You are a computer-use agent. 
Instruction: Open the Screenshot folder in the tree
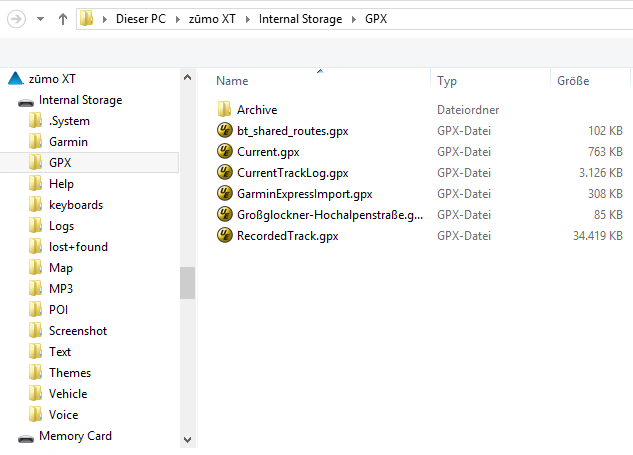click(77, 331)
